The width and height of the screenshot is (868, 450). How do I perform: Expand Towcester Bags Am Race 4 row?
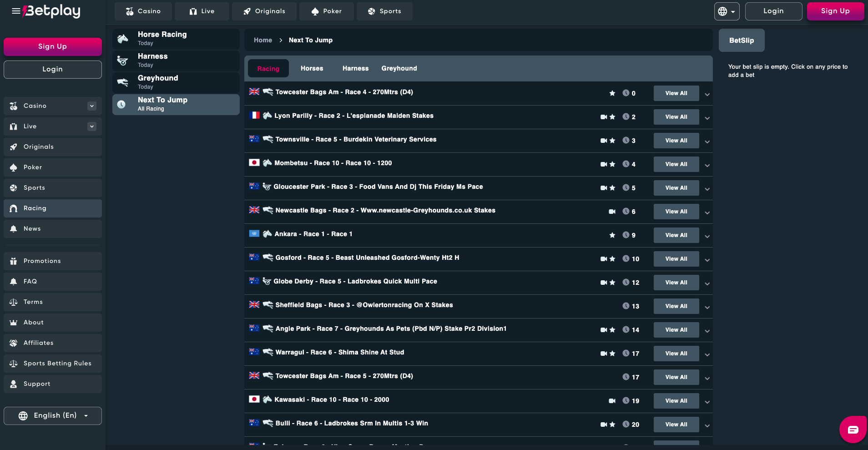(x=707, y=95)
